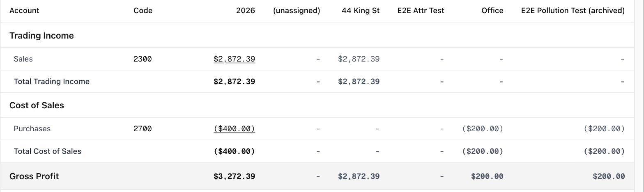
Task: Select the 2026 column header
Action: point(246,11)
